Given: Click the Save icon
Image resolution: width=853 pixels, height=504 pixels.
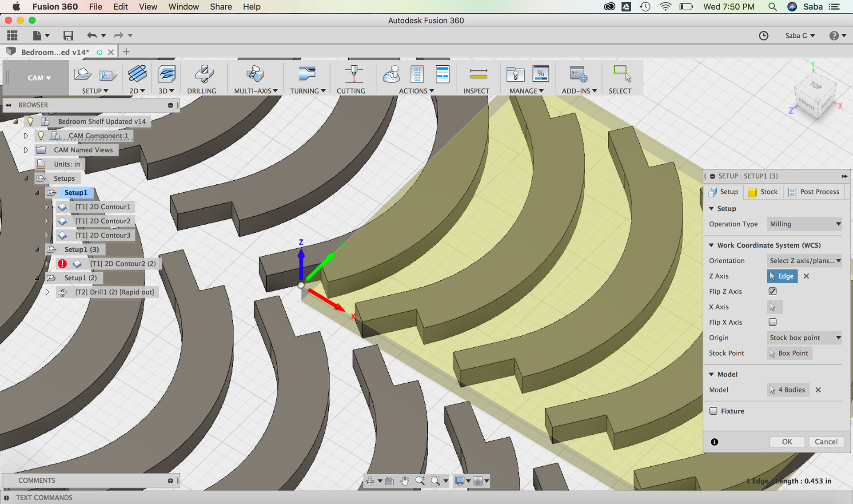Looking at the screenshot, I should tap(68, 36).
